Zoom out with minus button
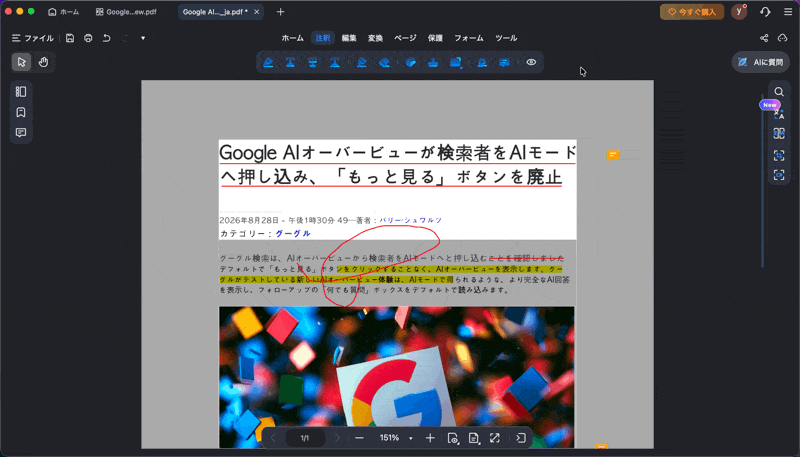 click(359, 438)
